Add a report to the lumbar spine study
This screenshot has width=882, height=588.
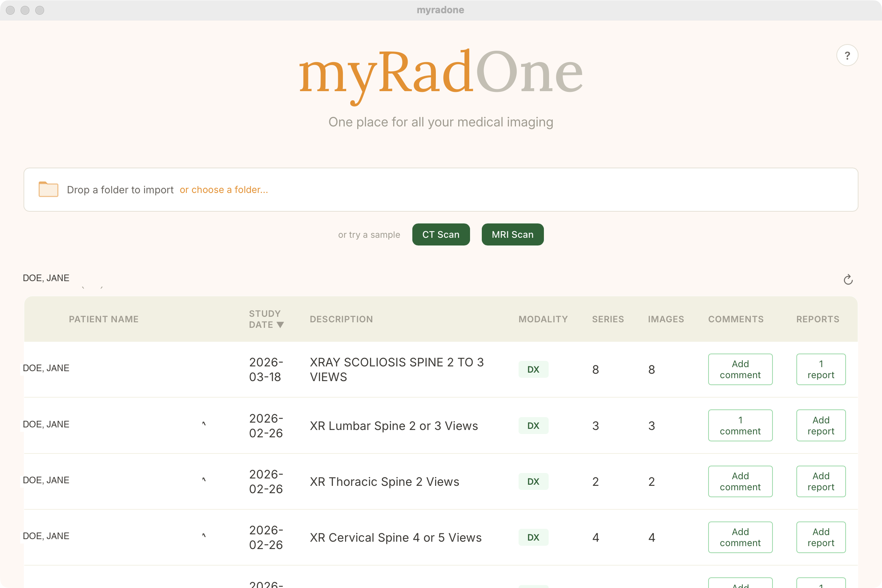(821, 425)
